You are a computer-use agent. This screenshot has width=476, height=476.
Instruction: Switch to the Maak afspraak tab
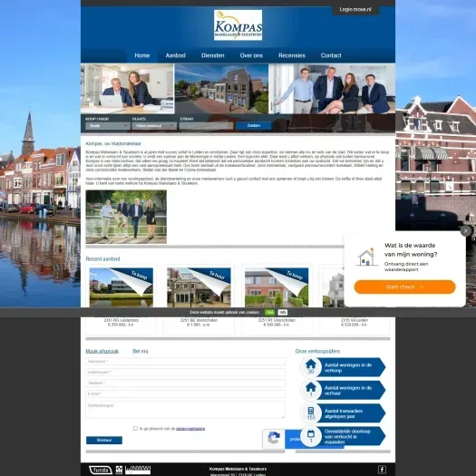102,351
